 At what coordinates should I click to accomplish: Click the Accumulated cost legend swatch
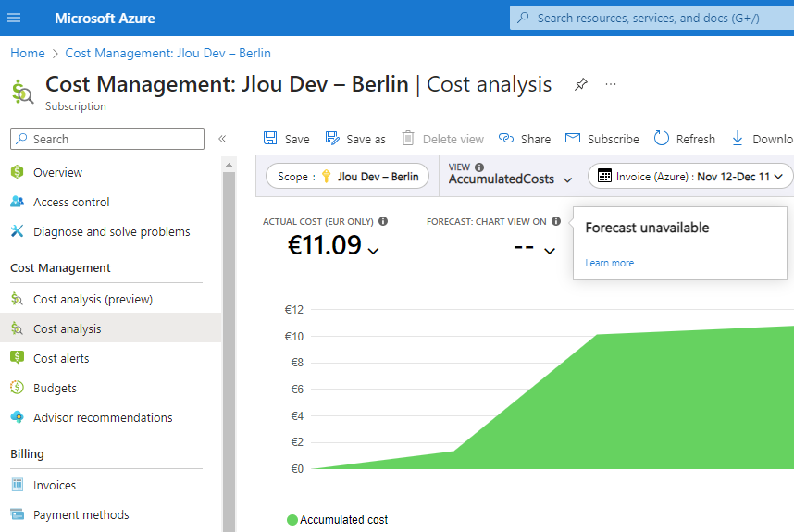coord(292,520)
